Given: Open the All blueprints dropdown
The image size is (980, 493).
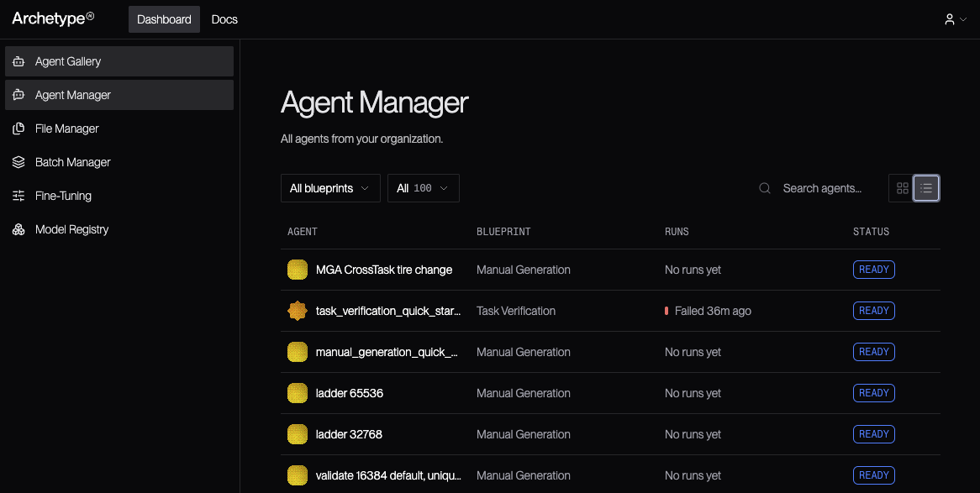Looking at the screenshot, I should tap(330, 188).
